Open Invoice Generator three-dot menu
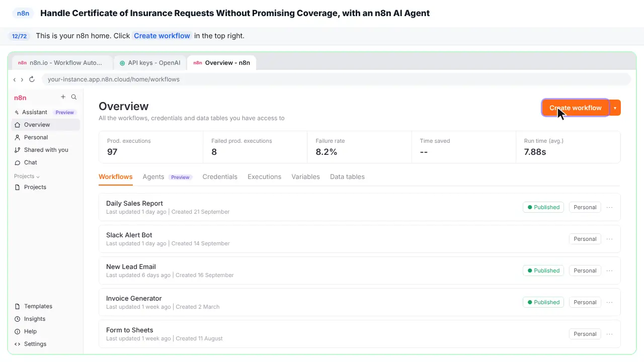This screenshot has width=644, height=362. tap(609, 302)
